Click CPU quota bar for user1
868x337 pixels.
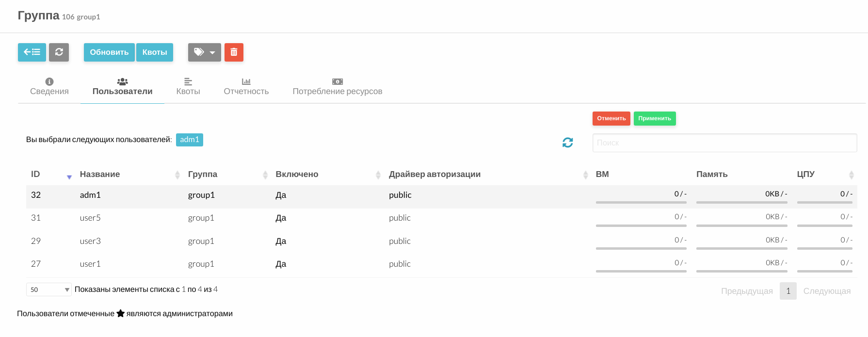click(825, 271)
